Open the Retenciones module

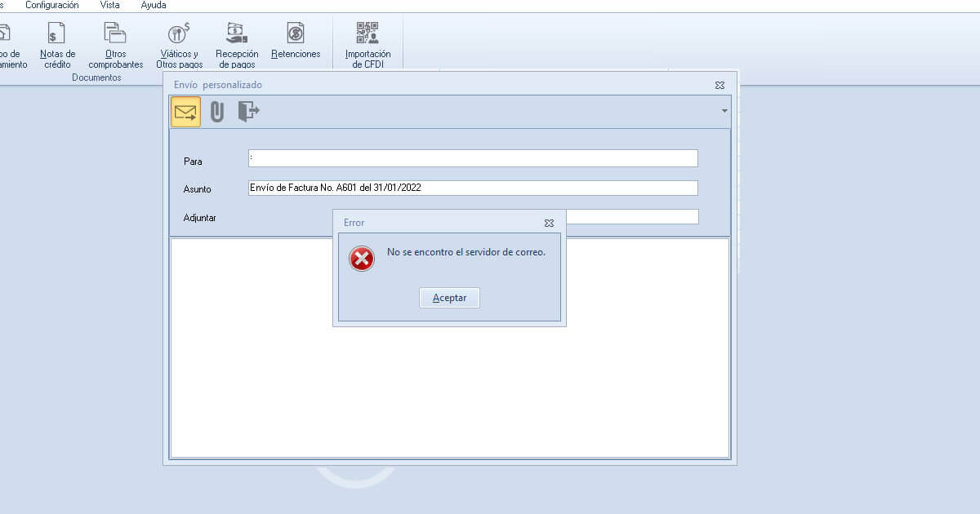[x=296, y=41]
